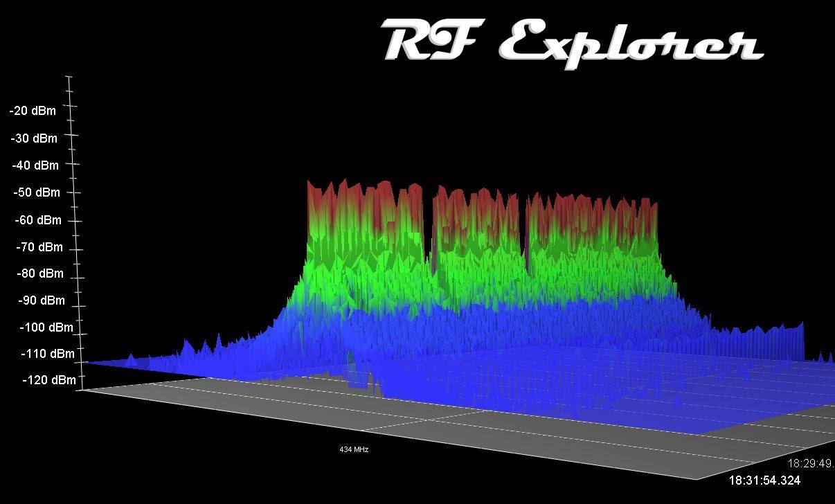The height and width of the screenshot is (504, 835).
Task: Click the -110 dBm level label
Action: click(x=48, y=354)
